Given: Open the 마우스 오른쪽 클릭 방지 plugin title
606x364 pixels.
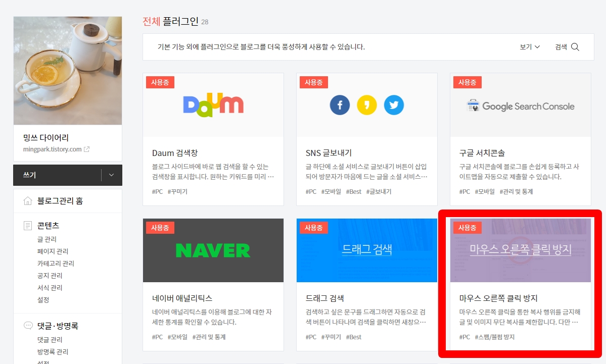Looking at the screenshot, I should (498, 298).
